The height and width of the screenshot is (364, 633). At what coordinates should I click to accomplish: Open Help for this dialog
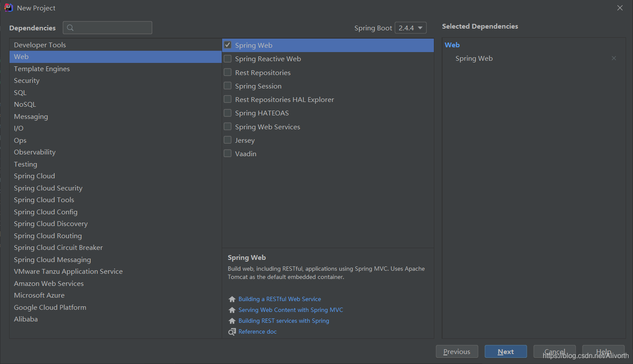click(603, 351)
